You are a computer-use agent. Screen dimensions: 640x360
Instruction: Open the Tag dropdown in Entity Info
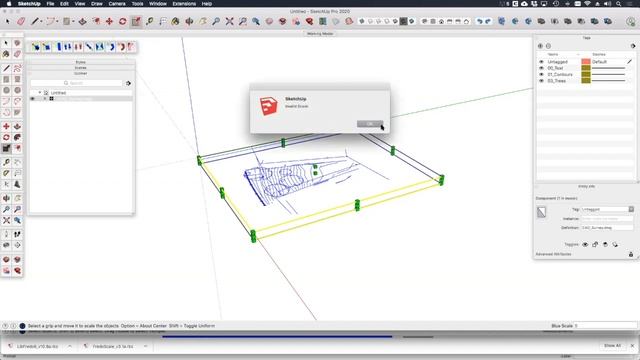click(631, 209)
